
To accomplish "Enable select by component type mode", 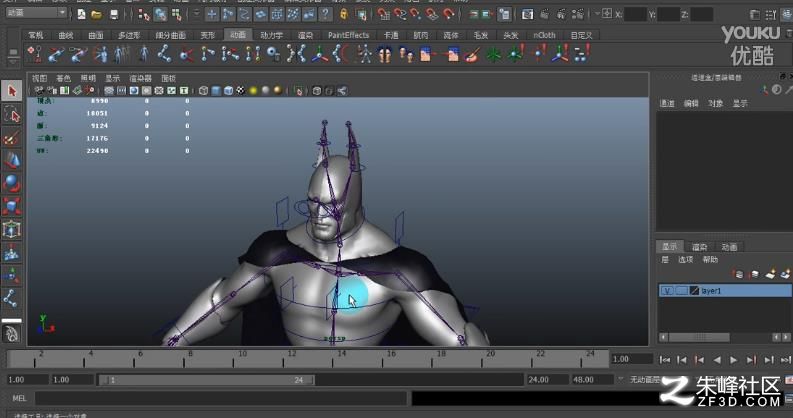I will pyautogui.click(x=177, y=15).
